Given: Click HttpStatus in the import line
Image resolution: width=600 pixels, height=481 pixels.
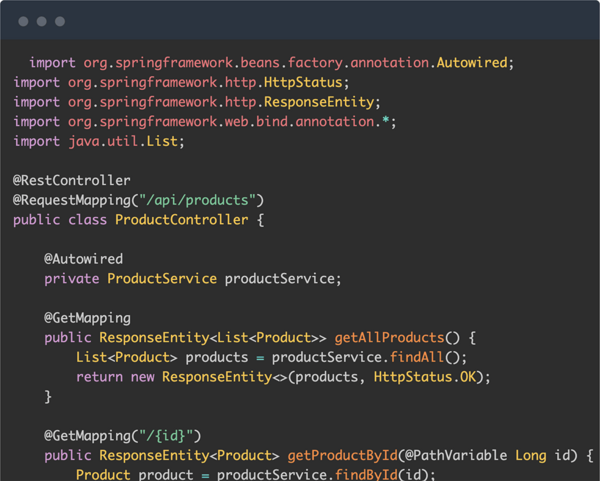Looking at the screenshot, I should pyautogui.click(x=303, y=82).
